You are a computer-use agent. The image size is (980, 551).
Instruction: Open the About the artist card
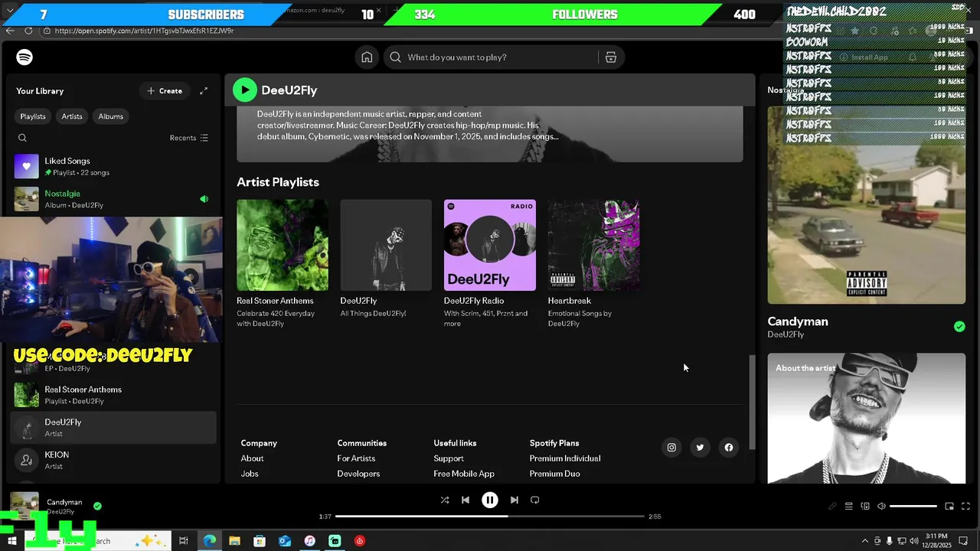point(867,418)
